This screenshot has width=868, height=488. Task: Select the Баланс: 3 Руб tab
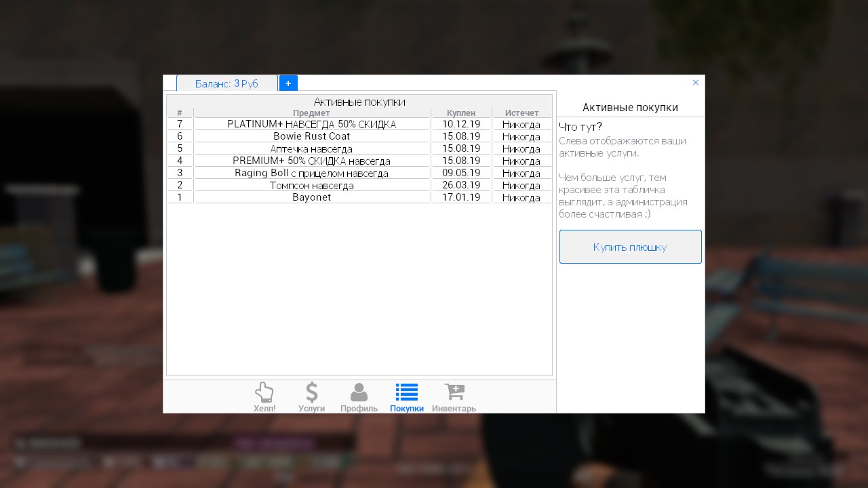click(x=226, y=83)
